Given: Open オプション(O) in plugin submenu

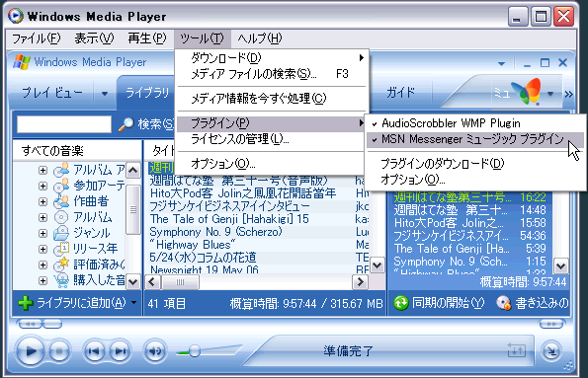Looking at the screenshot, I should tap(474, 180).
